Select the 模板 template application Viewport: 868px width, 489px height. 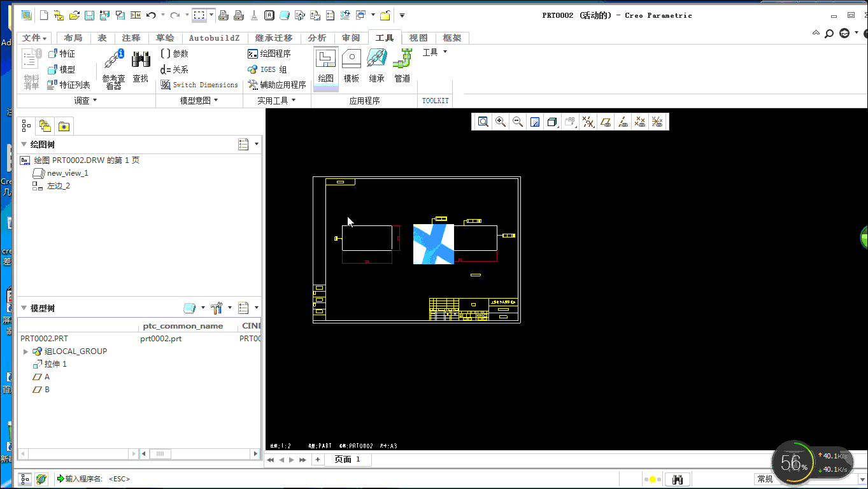click(x=352, y=66)
